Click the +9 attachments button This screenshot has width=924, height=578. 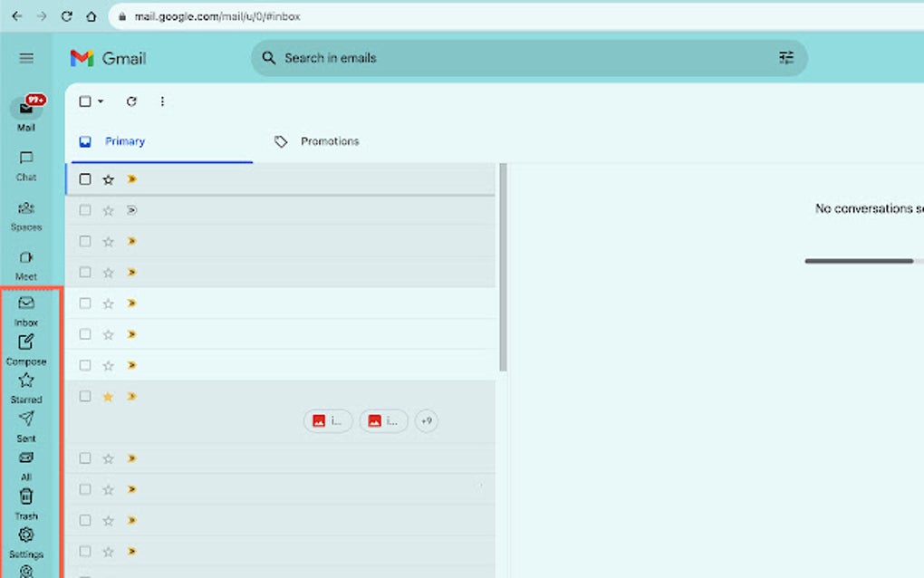pyautogui.click(x=426, y=420)
